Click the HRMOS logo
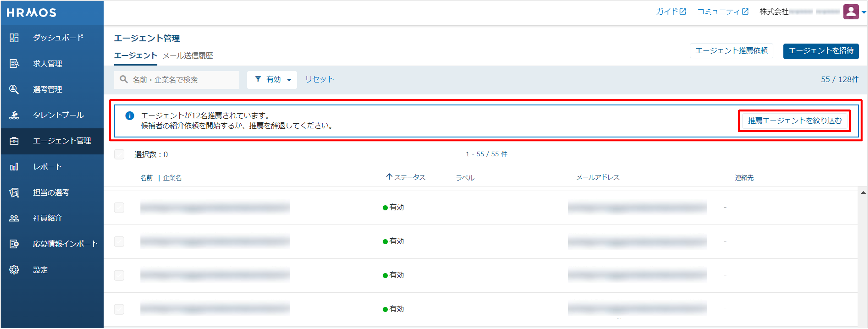Screen dimensions: 868x329 pyautogui.click(x=31, y=12)
